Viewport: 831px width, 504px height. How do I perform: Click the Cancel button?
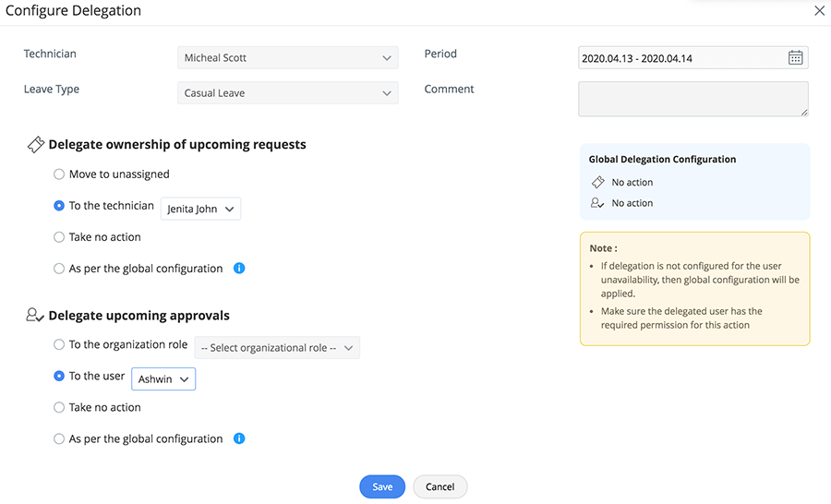click(x=440, y=486)
